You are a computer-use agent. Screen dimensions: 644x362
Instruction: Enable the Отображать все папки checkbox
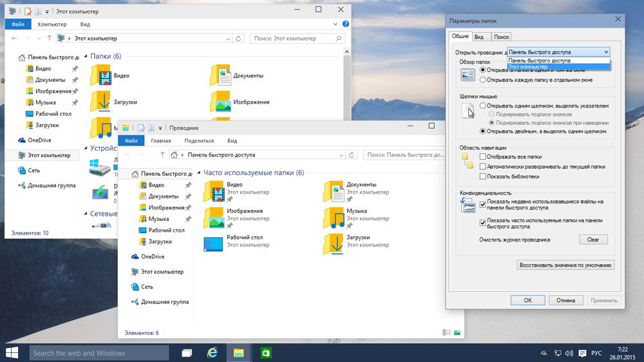(483, 157)
